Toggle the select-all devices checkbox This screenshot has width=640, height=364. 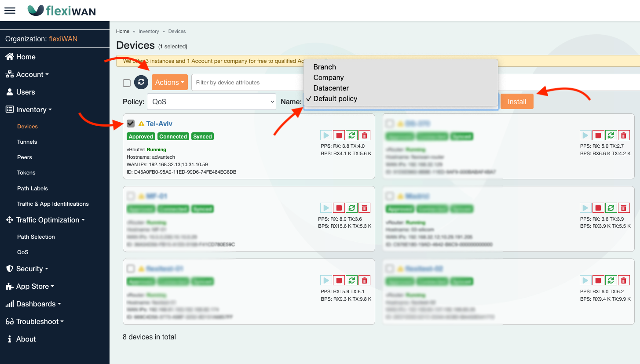click(x=127, y=83)
